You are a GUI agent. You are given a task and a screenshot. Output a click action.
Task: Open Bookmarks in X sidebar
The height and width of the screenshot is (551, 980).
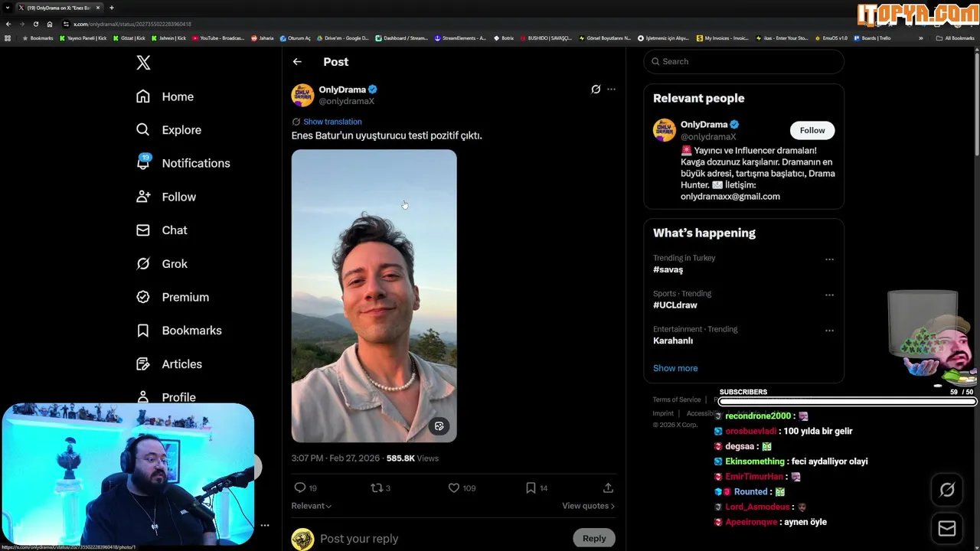tap(178, 331)
